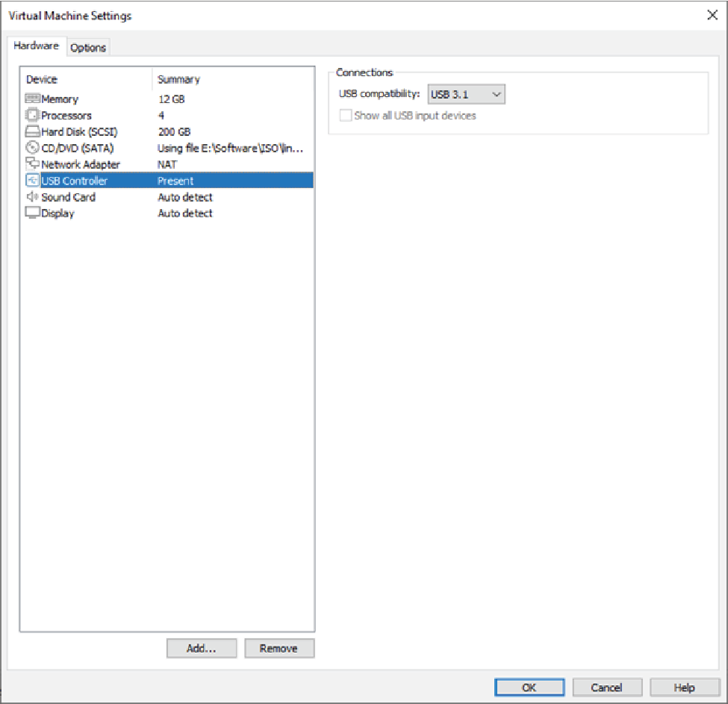
Task: Click the Cancel button
Action: [x=606, y=688]
